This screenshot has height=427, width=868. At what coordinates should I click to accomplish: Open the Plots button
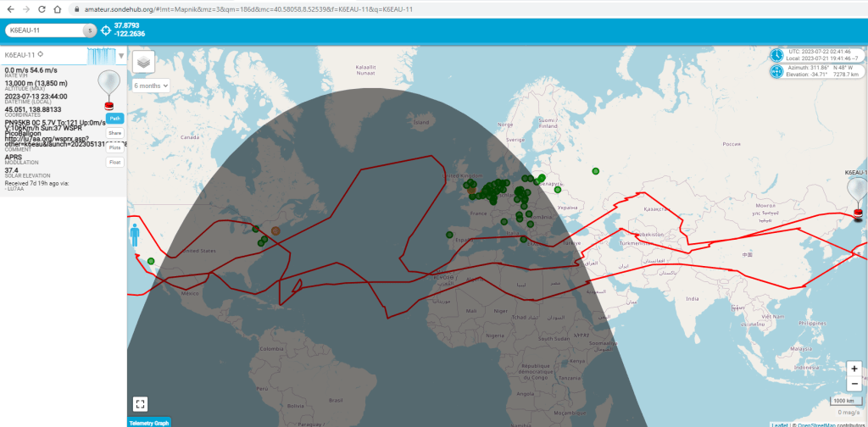click(115, 147)
